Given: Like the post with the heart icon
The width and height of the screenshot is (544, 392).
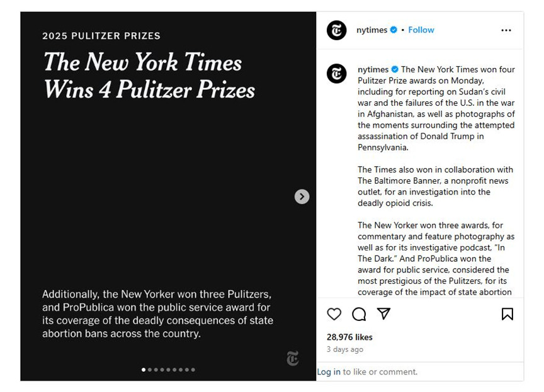Looking at the screenshot, I should (x=334, y=314).
